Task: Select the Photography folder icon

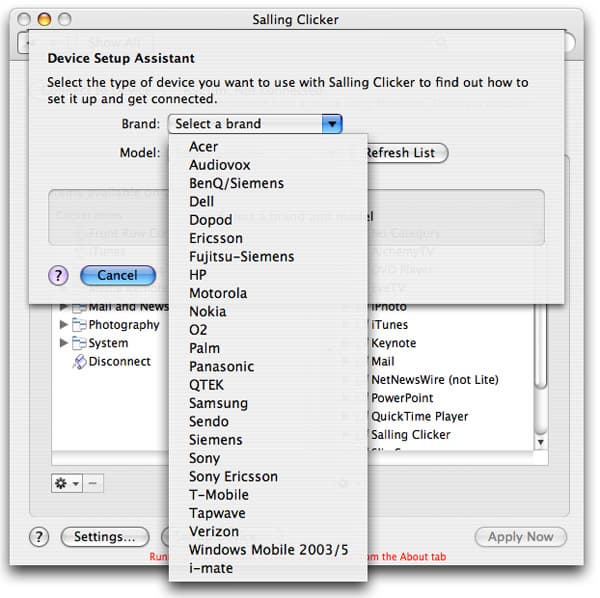Action: click(79, 325)
